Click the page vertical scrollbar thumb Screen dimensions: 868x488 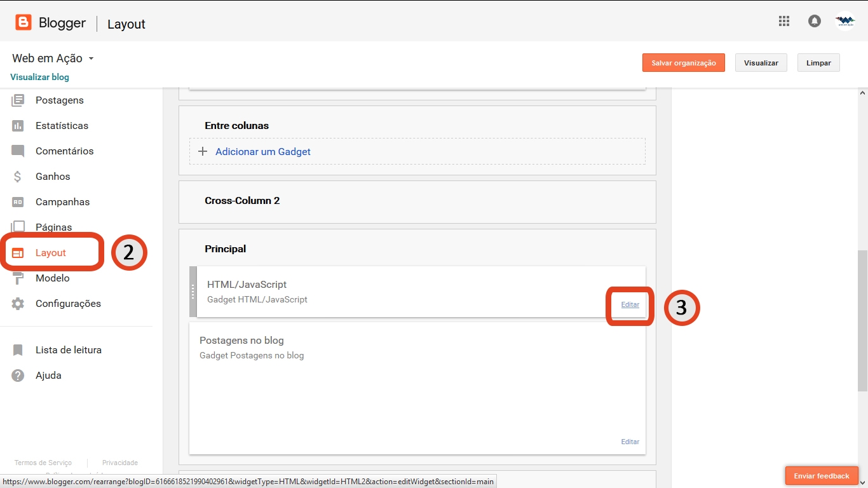[862, 321]
